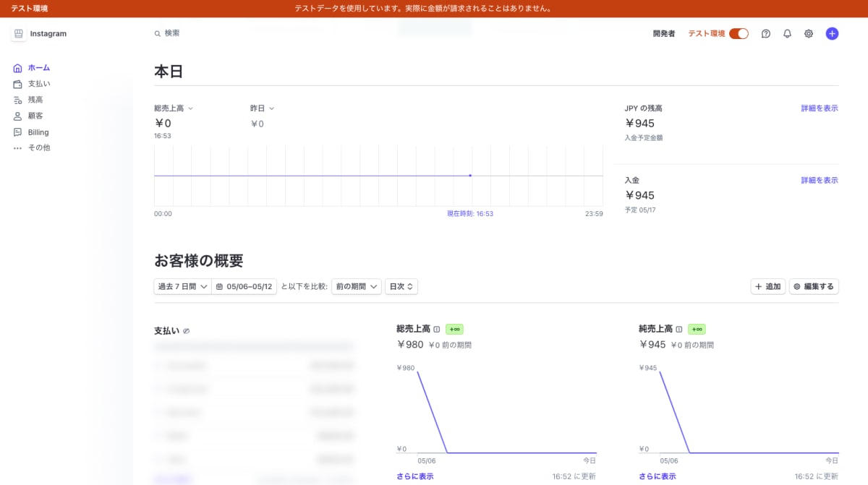Open the 前の期間 comparison dropdown
Screen dimensions: 868x485
[x=356, y=286]
